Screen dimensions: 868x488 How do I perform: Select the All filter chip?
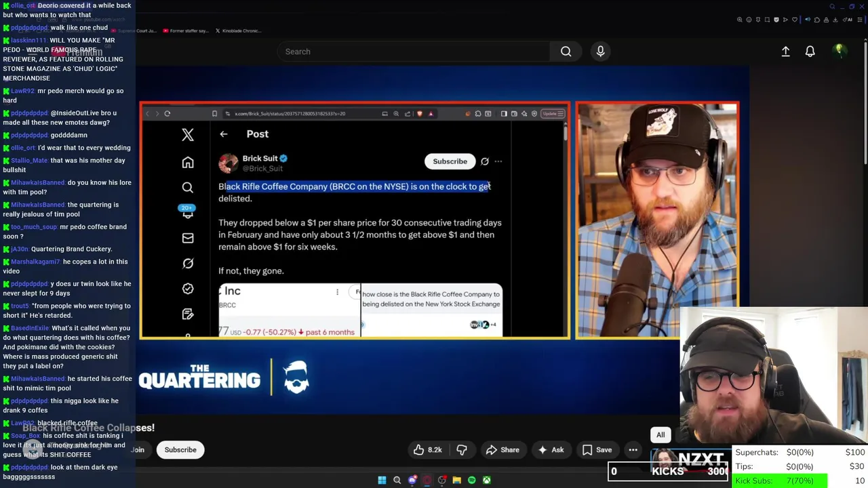(660, 435)
